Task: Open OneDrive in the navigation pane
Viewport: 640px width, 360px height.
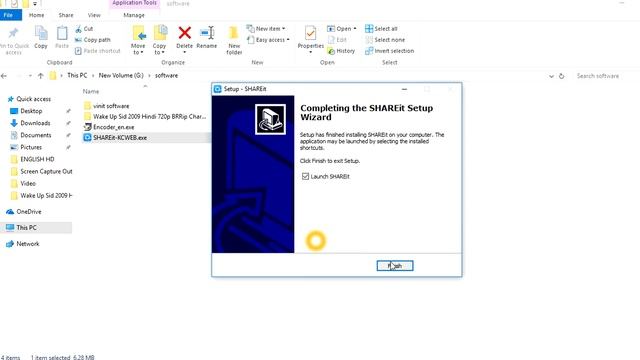Action: click(x=24, y=211)
